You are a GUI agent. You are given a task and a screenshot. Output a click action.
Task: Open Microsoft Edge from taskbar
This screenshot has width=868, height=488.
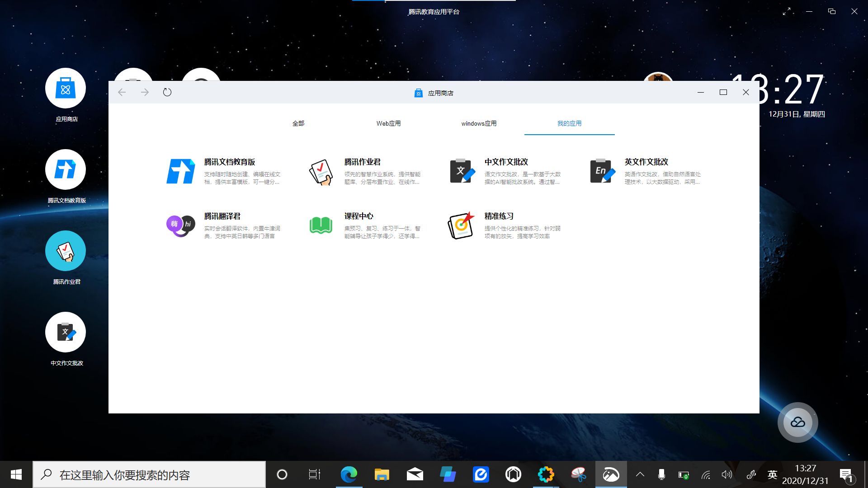pyautogui.click(x=349, y=474)
